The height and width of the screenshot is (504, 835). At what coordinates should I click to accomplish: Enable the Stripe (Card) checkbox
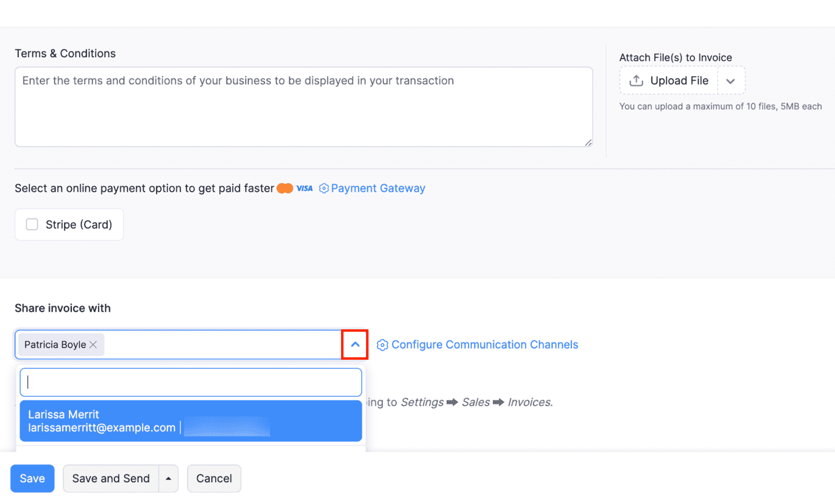coord(32,225)
